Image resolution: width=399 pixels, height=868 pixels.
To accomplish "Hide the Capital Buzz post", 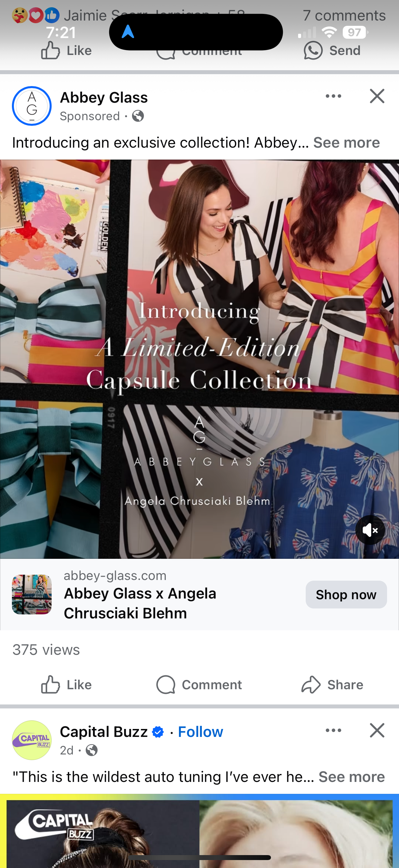I will [x=377, y=730].
